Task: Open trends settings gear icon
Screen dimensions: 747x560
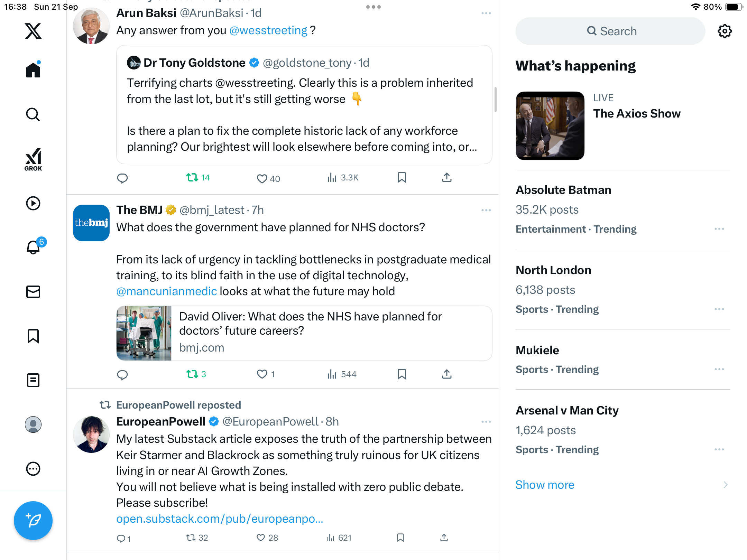Action: pos(725,31)
